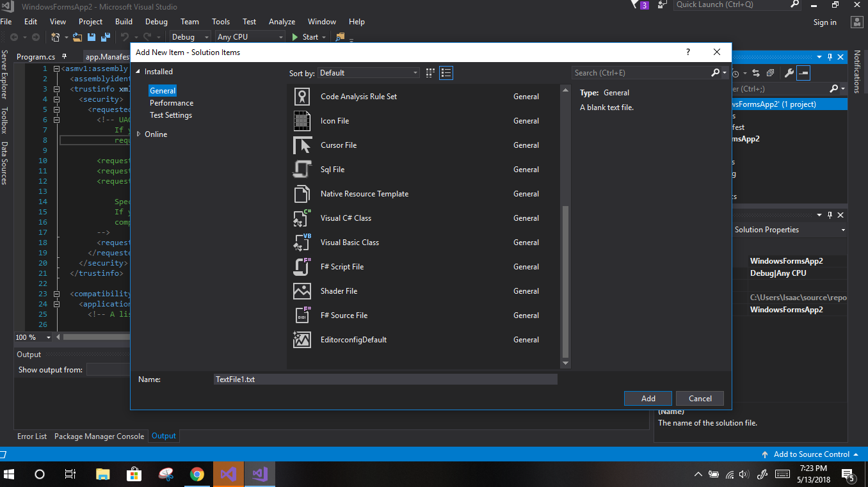Screen dimensions: 868x487
Task: Click the New Project toolbar icon
Action: tap(56, 37)
